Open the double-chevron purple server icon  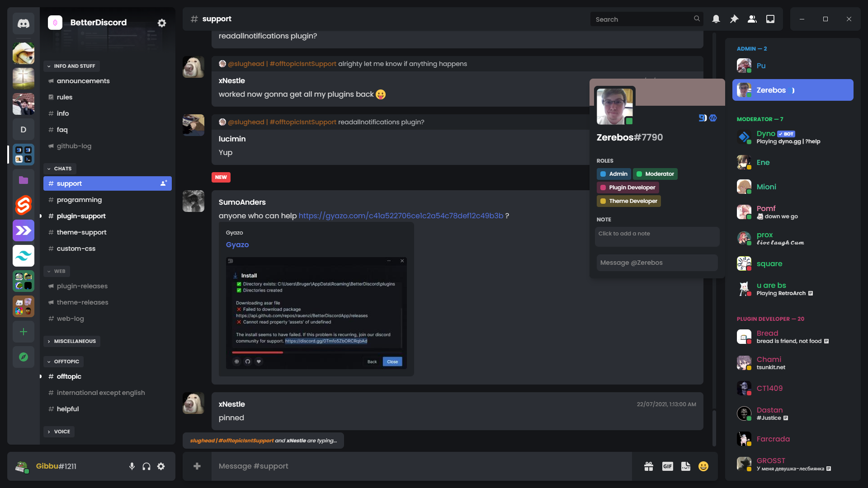pyautogui.click(x=24, y=230)
